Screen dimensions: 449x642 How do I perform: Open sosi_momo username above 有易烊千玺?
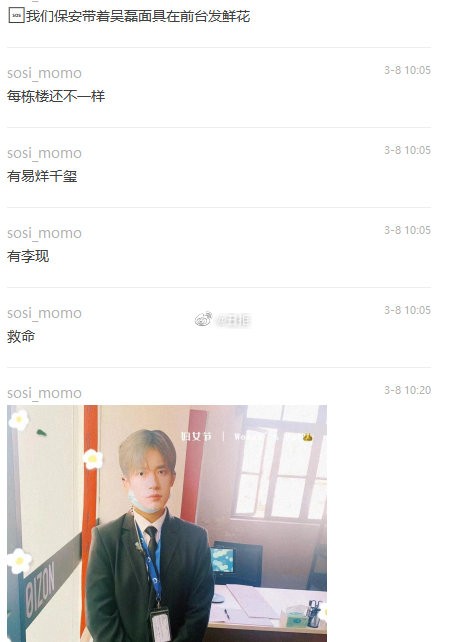tap(44, 153)
